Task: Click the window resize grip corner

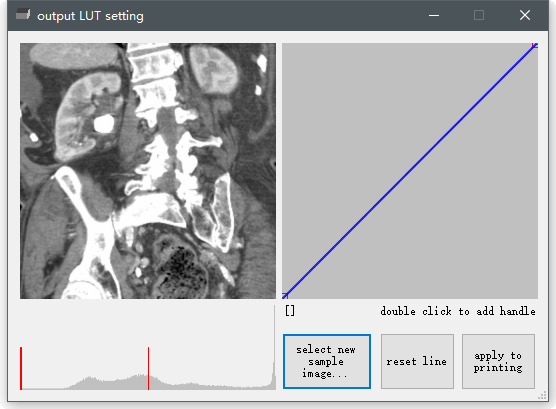Action: (543, 396)
